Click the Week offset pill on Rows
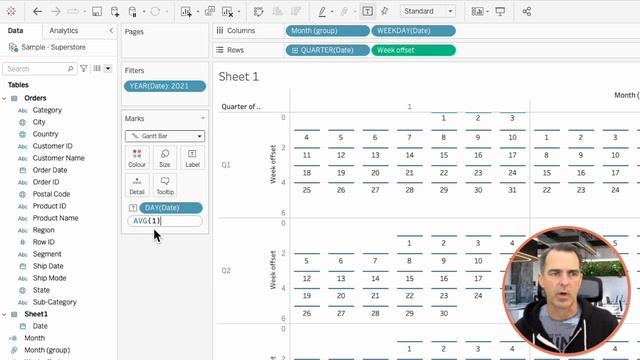Screen dimensions: 640x360 pos(413,50)
